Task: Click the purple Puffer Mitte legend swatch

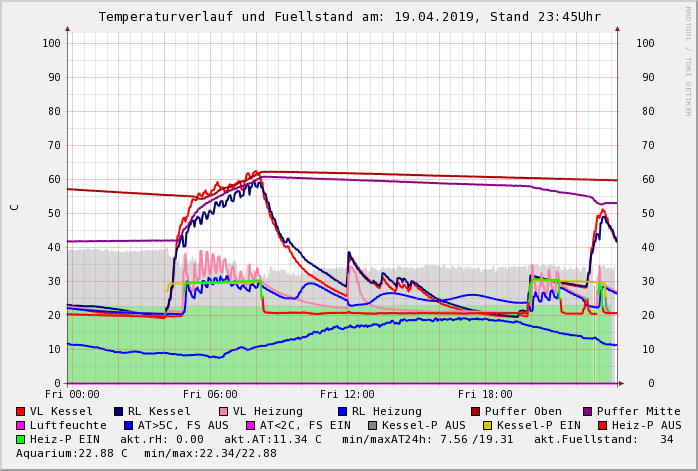Action: (588, 411)
